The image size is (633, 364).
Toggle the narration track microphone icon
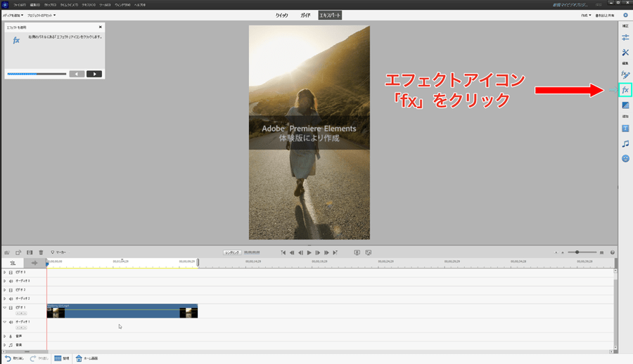point(11,336)
